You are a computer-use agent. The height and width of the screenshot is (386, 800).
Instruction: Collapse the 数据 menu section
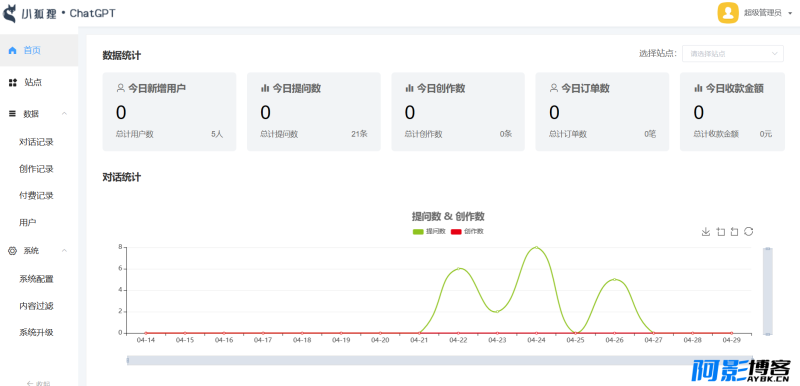click(x=64, y=114)
